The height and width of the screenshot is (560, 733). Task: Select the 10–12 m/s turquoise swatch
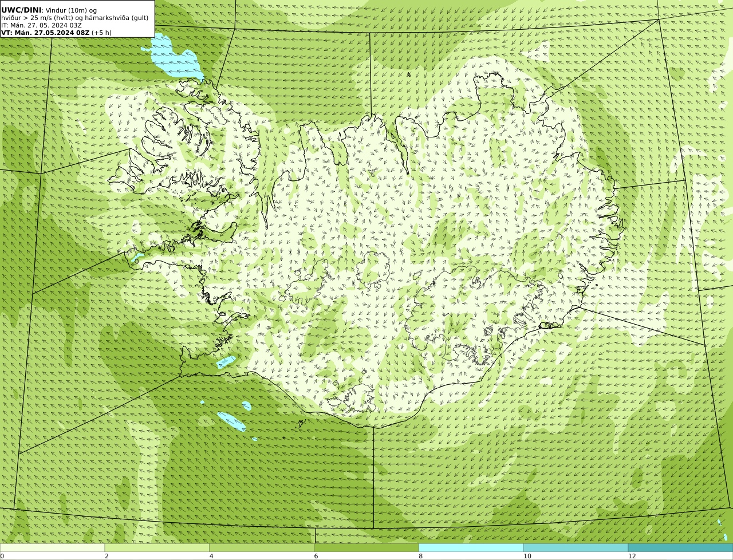click(x=576, y=548)
